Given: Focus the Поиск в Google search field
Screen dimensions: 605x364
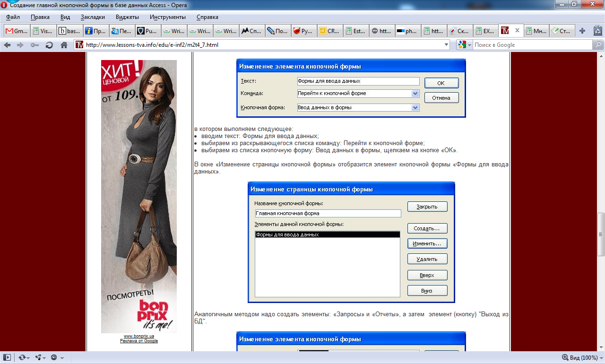Looking at the screenshot, I should click(533, 45).
